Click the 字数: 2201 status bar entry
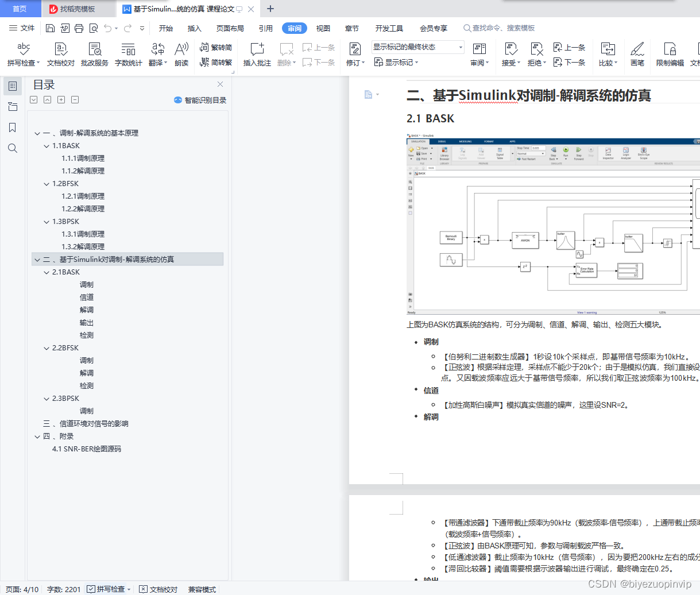 point(64,589)
